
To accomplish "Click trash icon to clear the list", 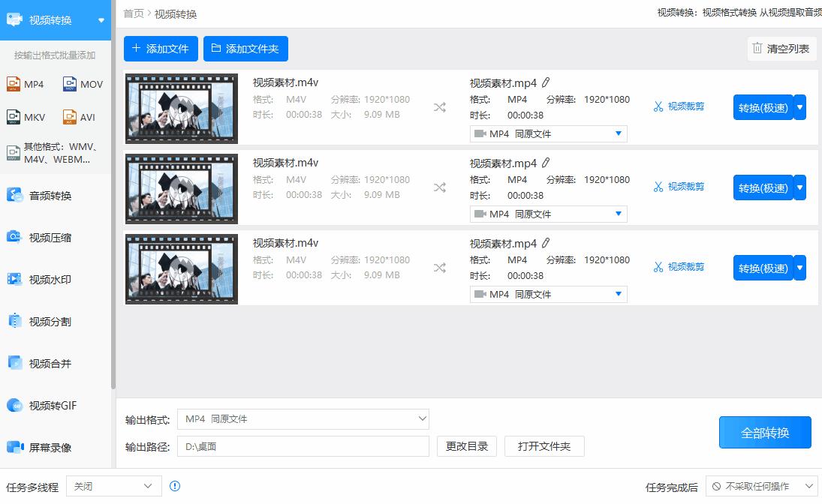I will tap(757, 49).
